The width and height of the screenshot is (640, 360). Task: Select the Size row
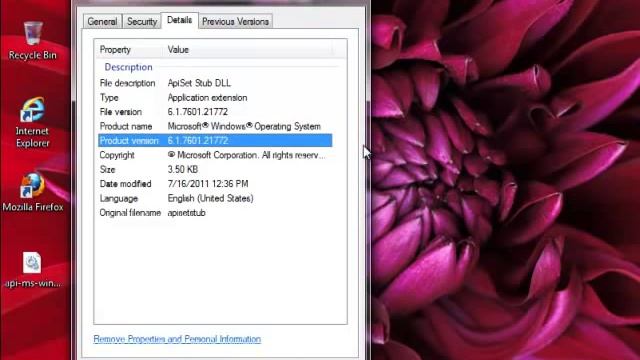(x=215, y=169)
